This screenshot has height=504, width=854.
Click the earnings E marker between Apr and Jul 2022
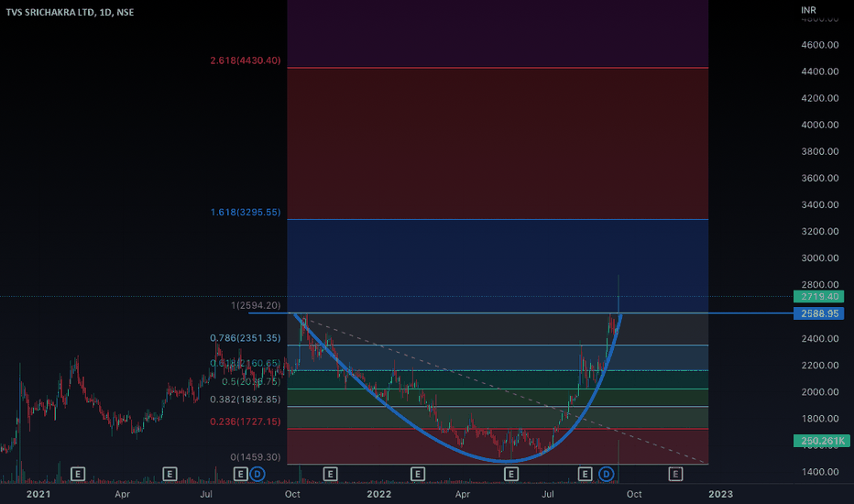click(x=511, y=474)
